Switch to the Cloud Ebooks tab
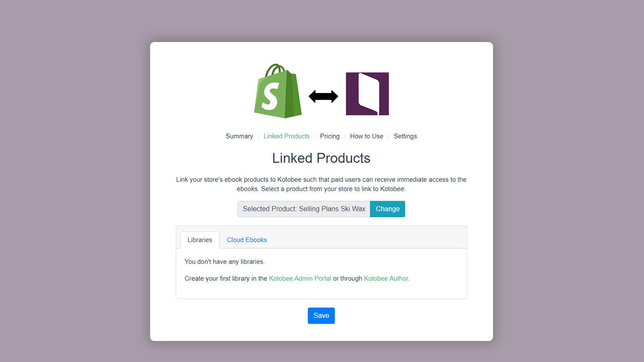The height and width of the screenshot is (362, 644). tap(247, 240)
